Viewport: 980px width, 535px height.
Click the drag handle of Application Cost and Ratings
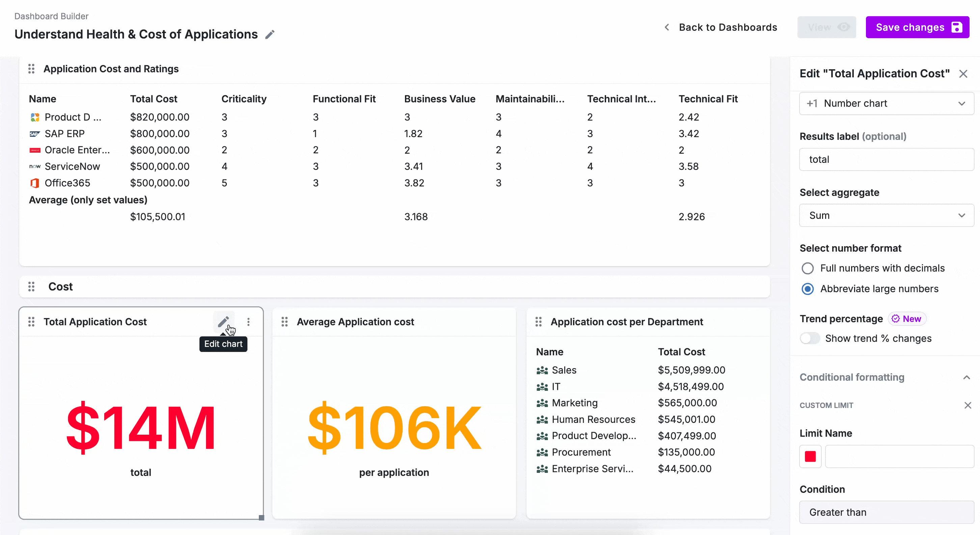[x=32, y=69]
